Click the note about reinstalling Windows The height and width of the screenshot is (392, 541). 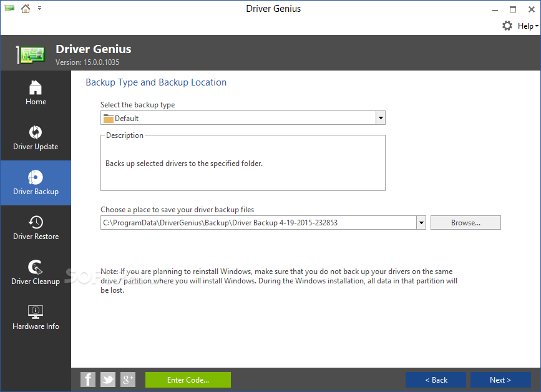[x=279, y=281]
